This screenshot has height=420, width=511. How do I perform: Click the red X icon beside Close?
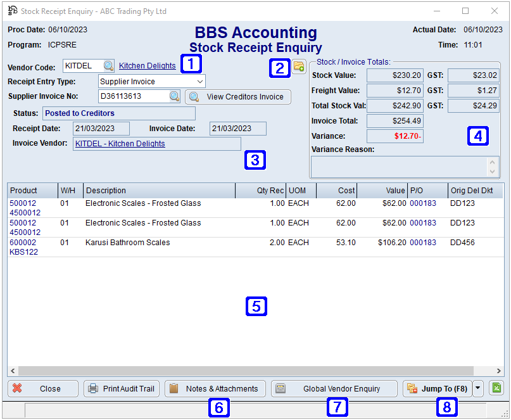click(19, 388)
